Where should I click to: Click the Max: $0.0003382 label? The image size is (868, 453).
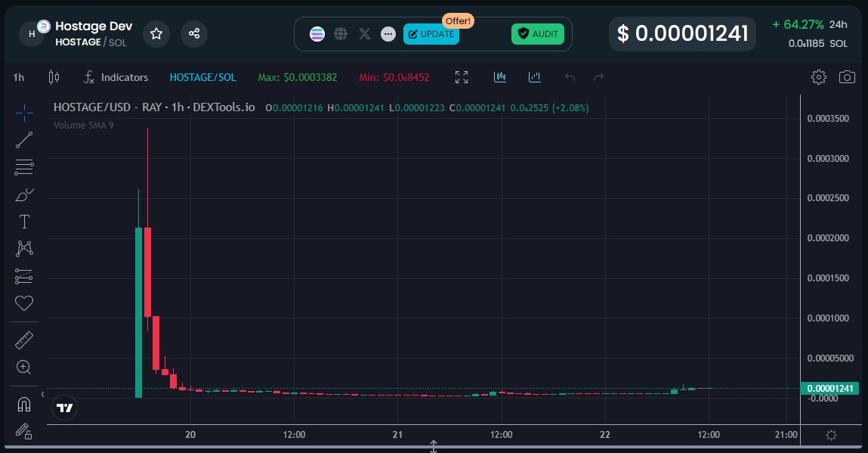pyautogui.click(x=298, y=78)
